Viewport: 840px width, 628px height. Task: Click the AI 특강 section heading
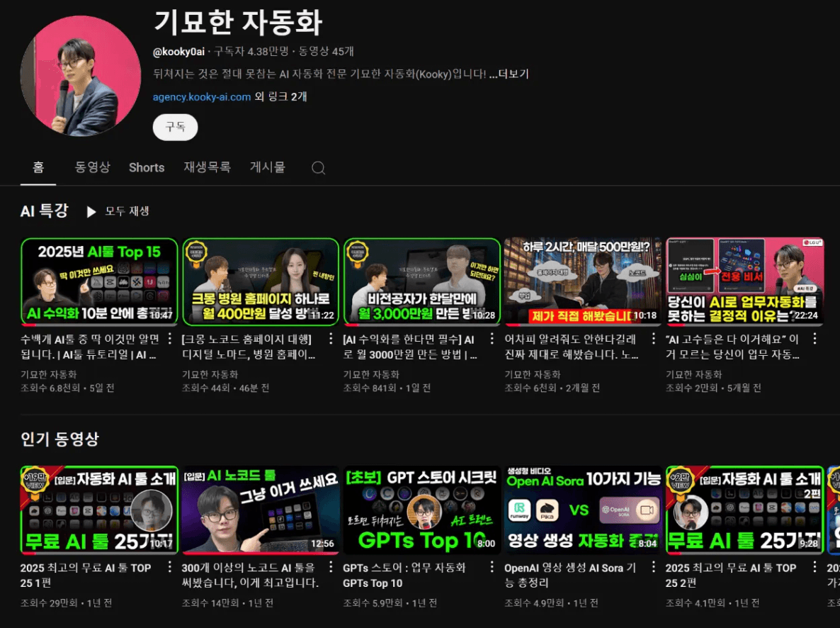(x=45, y=211)
